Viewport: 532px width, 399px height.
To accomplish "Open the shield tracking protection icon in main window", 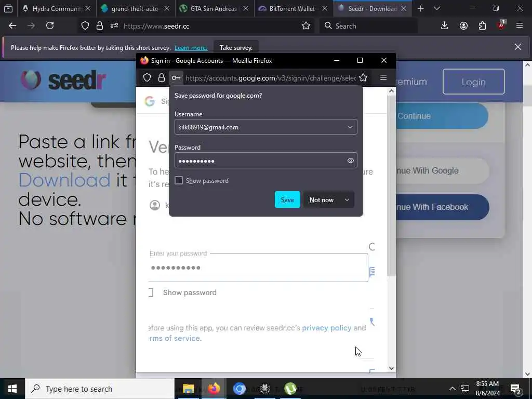I will (85, 26).
